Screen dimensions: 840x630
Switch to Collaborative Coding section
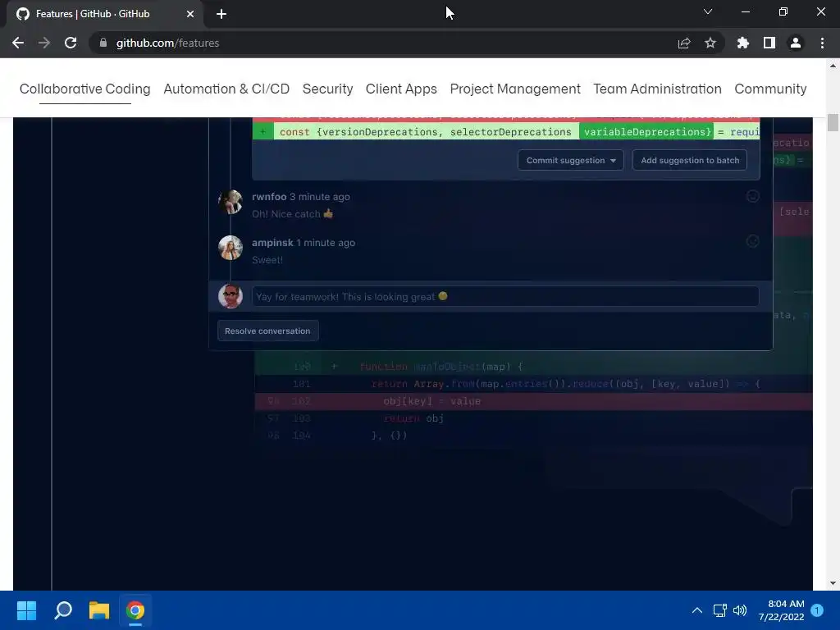click(x=85, y=89)
